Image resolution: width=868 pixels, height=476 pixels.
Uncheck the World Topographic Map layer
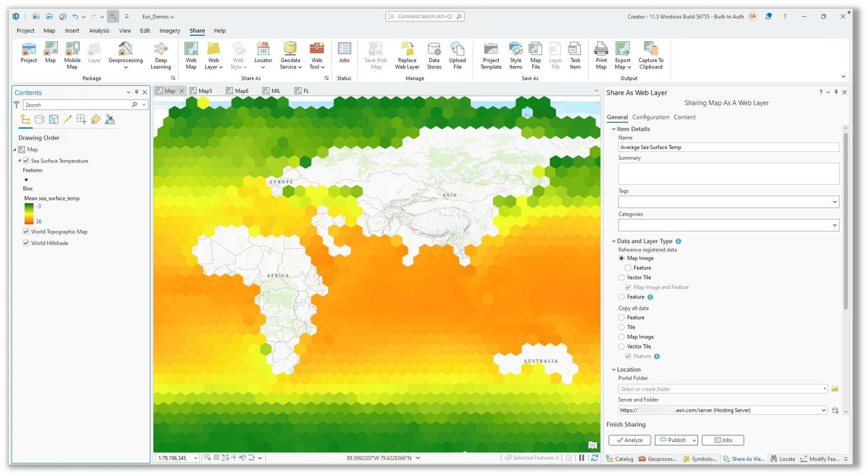tap(26, 231)
